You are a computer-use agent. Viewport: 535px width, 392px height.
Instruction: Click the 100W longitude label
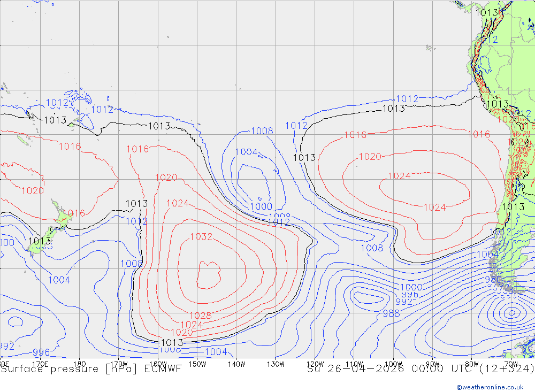[x=393, y=364]
